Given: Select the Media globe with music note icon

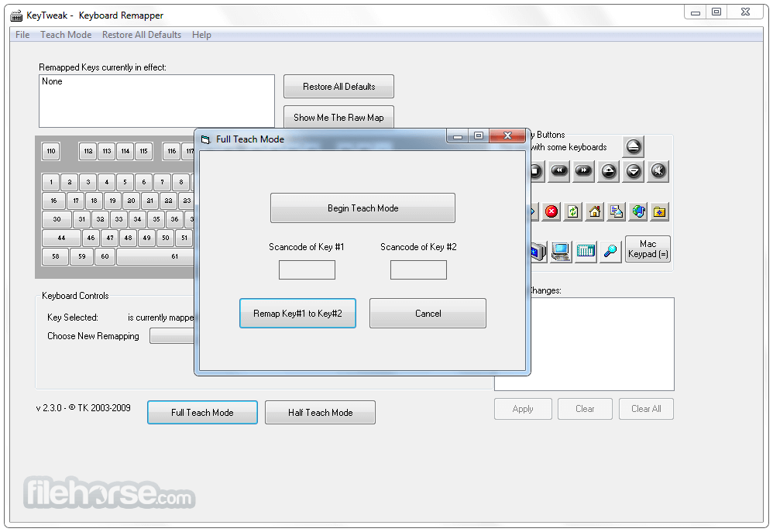Looking at the screenshot, I should point(638,212).
